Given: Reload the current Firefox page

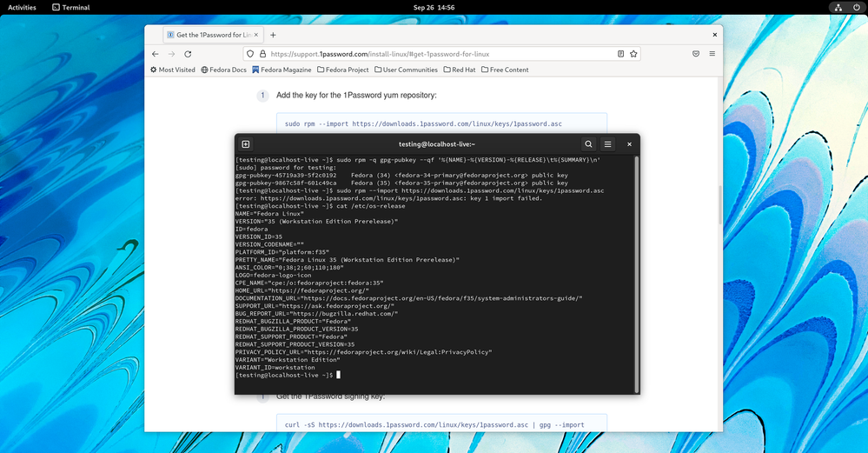Looking at the screenshot, I should (188, 54).
